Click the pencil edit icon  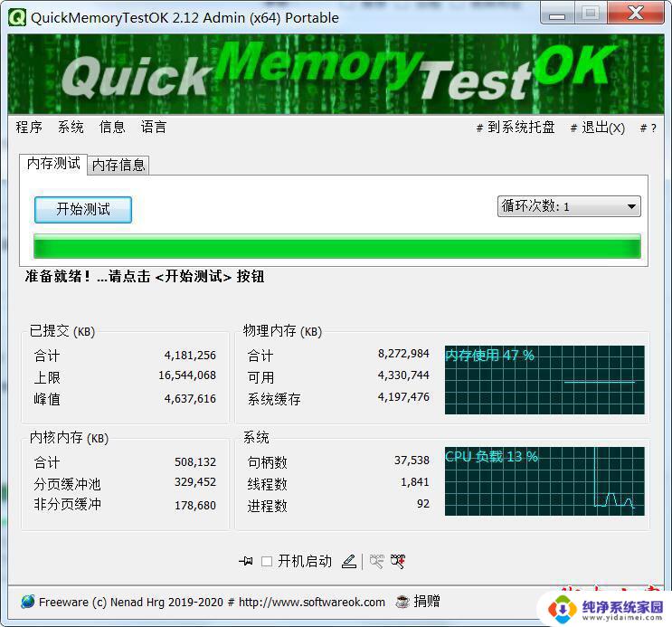click(349, 561)
